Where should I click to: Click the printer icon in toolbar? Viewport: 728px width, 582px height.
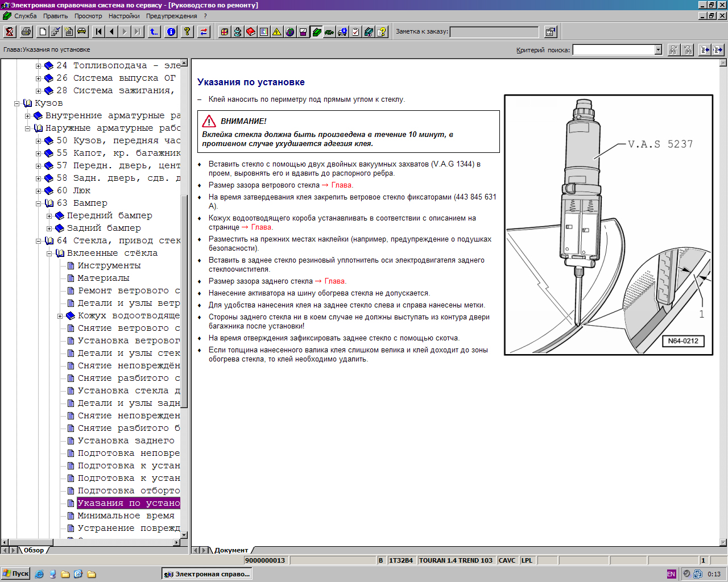(26, 32)
